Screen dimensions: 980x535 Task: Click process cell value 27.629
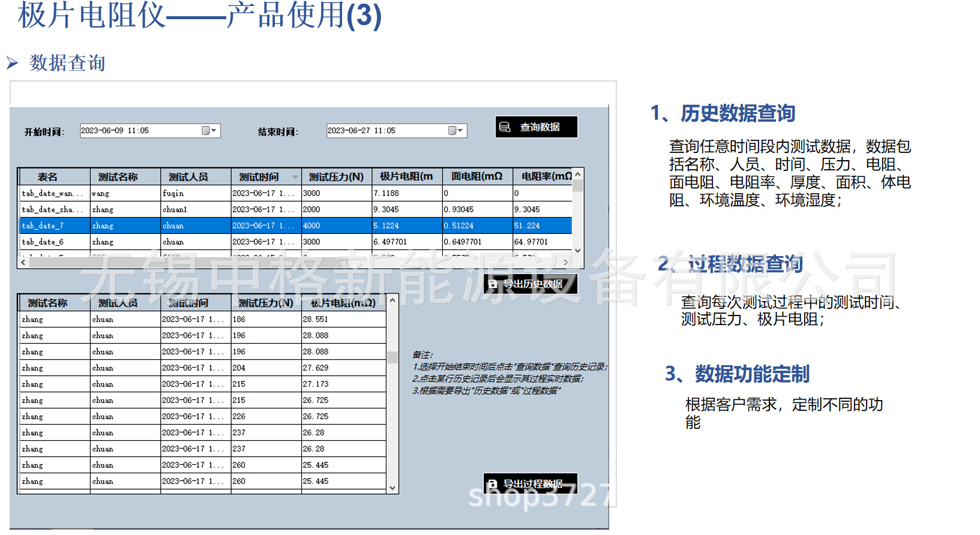[343, 368]
